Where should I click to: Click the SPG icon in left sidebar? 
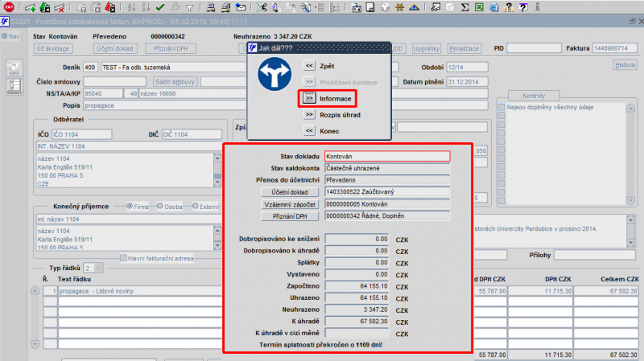[x=14, y=68]
